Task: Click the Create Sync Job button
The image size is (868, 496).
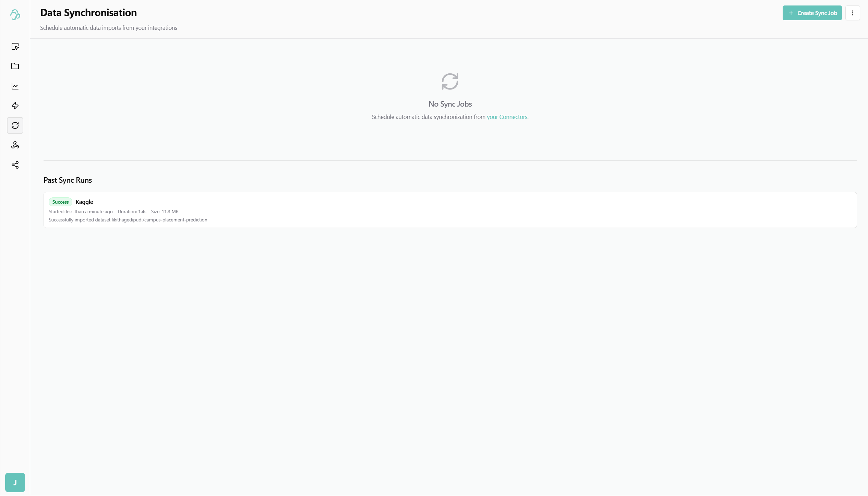Action: [x=812, y=13]
